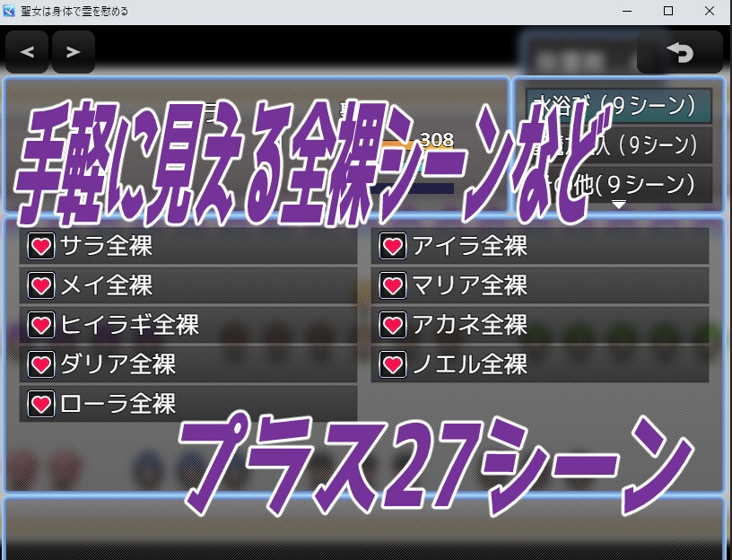Minimize the game window
The width and height of the screenshot is (732, 560).
click(x=627, y=12)
